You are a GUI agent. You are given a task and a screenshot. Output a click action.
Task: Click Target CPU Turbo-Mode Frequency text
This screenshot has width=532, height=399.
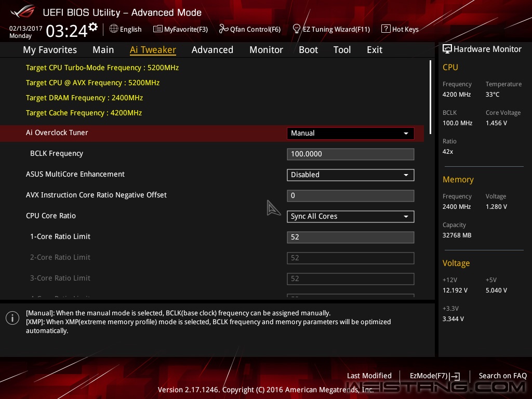(102, 68)
